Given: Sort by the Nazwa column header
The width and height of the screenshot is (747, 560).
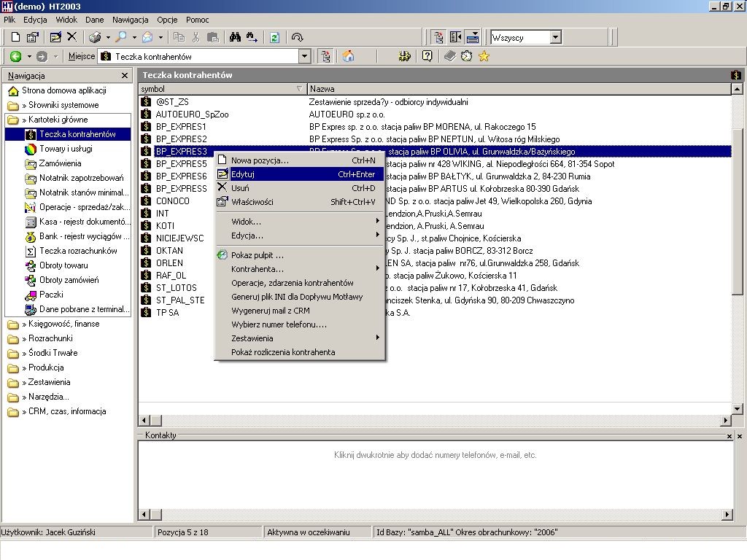Looking at the screenshot, I should pos(519,88).
